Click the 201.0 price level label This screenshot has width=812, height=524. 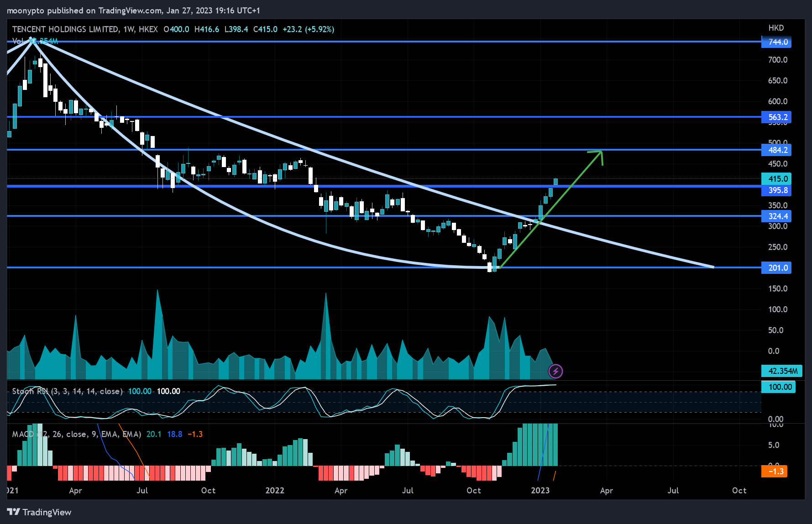click(x=776, y=268)
